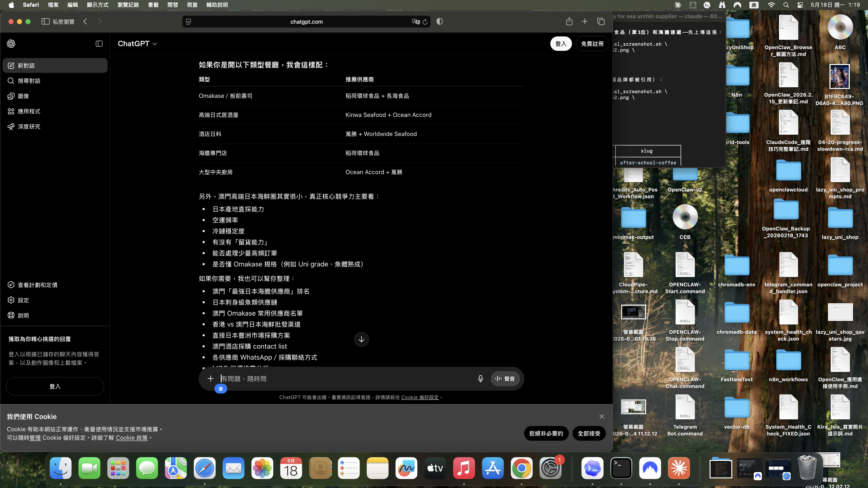Open Finder from the Dock
Image resolution: width=868 pixels, height=488 pixels.
click(61, 468)
